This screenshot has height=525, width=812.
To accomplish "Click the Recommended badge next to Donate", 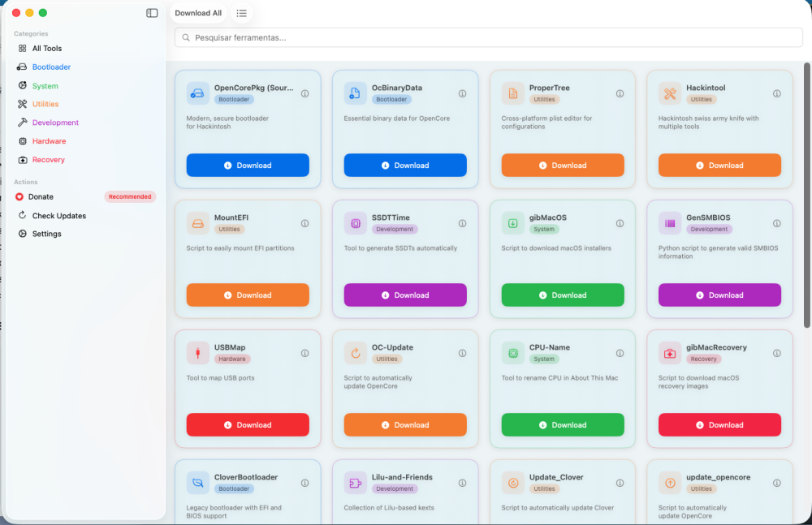I will click(x=130, y=196).
